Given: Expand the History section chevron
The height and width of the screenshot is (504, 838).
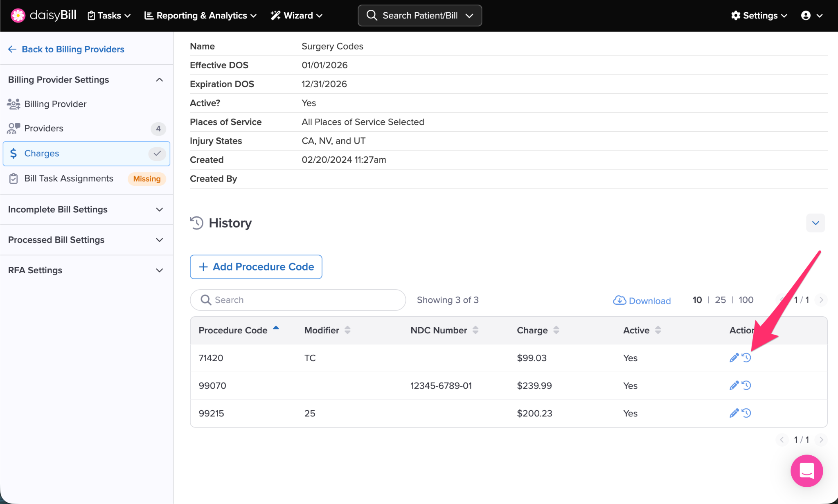Looking at the screenshot, I should (815, 223).
